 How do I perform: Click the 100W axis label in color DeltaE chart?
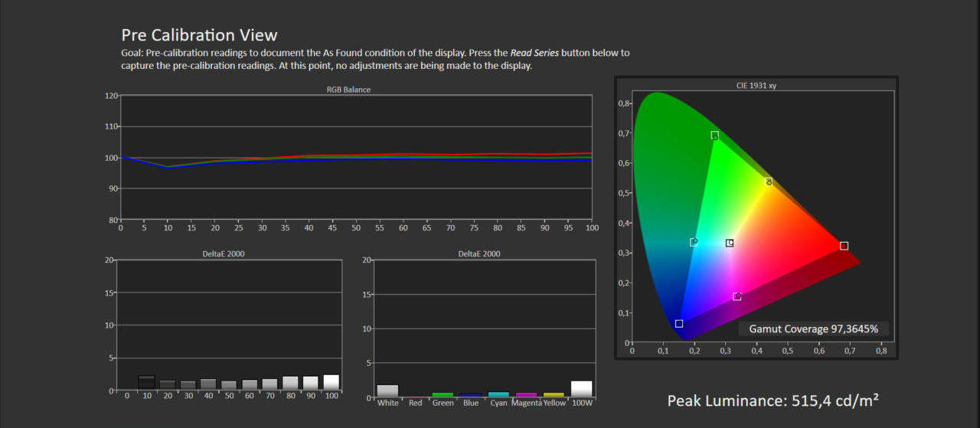coord(582,403)
